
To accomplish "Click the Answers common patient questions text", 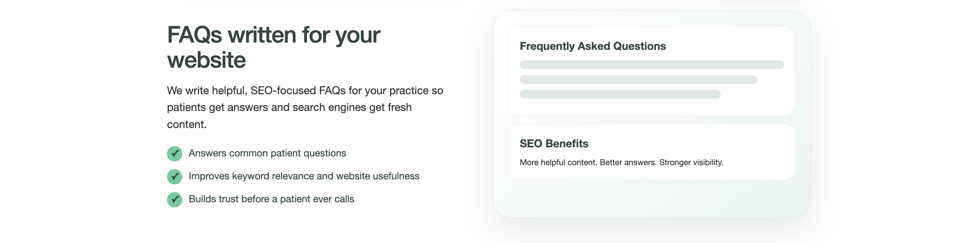I will tap(267, 153).
